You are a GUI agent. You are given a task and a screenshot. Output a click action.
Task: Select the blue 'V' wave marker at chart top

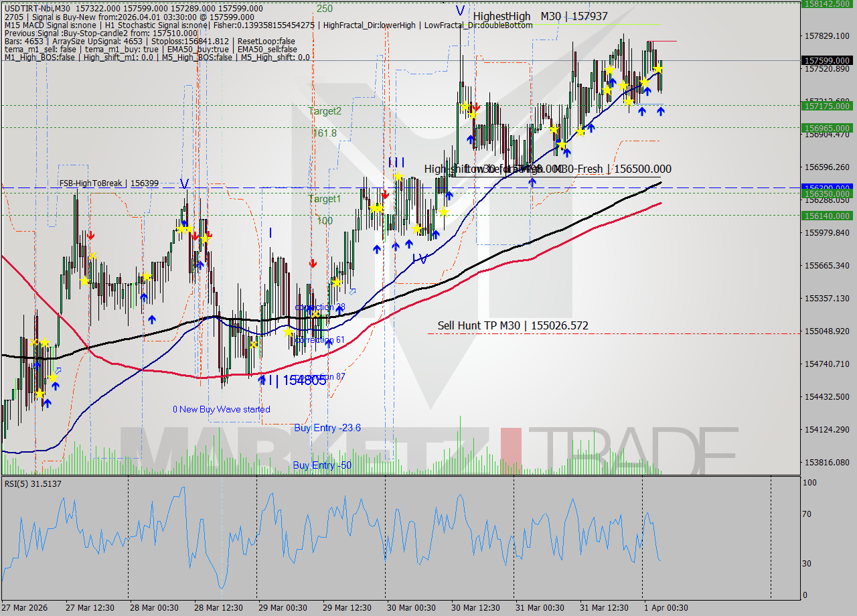(x=459, y=11)
